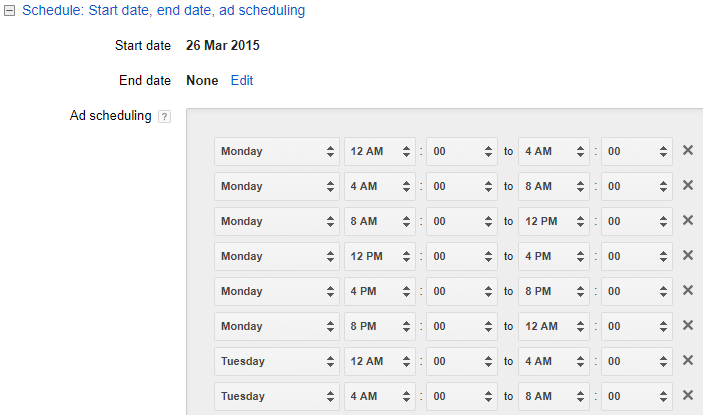The height and width of the screenshot is (415, 703).
Task: Click the Ad scheduling help question mark icon
Action: pos(165,116)
